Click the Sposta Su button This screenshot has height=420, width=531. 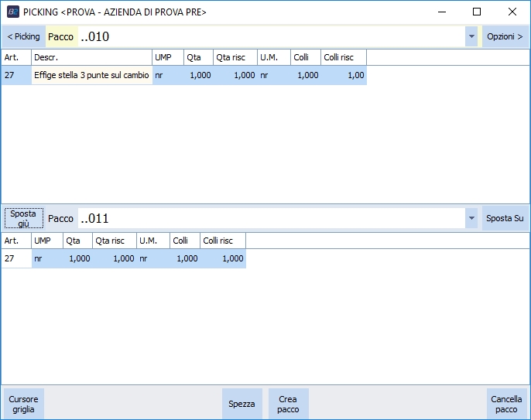coord(505,218)
